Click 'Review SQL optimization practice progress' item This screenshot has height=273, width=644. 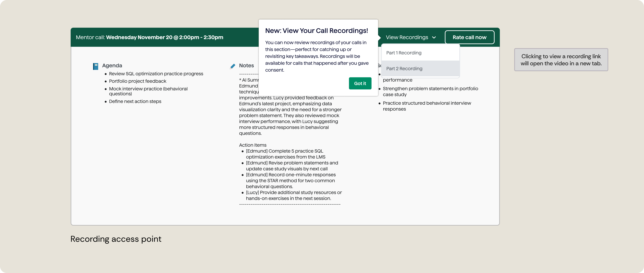tap(156, 74)
